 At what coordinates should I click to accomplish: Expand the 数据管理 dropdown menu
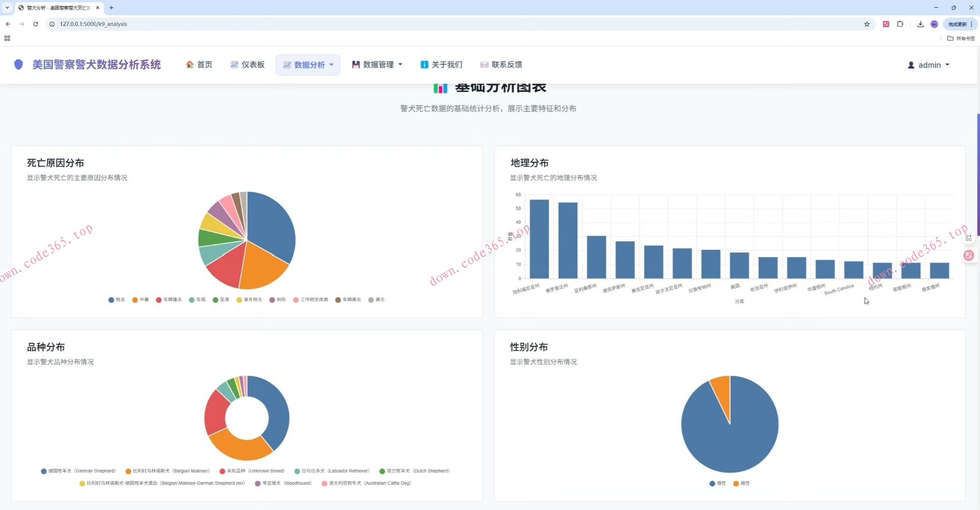(x=377, y=65)
